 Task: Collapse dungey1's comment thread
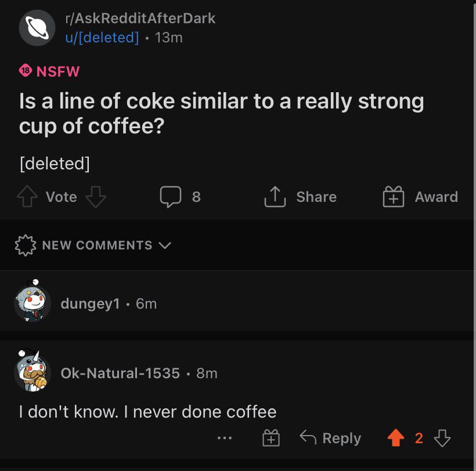click(90, 303)
